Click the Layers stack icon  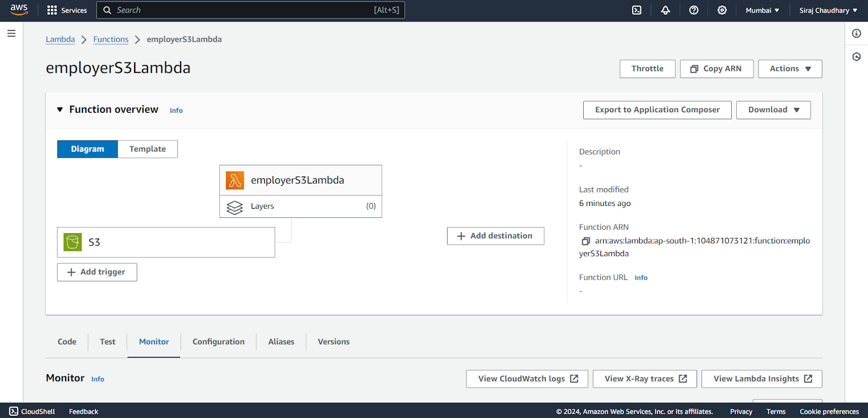[234, 207]
